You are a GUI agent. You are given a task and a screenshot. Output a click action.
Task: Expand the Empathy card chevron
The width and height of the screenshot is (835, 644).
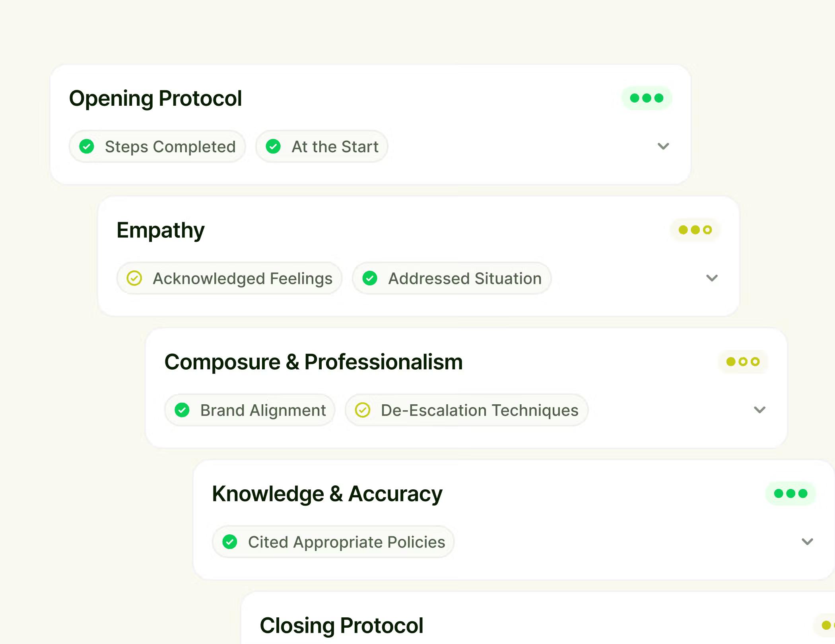coord(712,278)
